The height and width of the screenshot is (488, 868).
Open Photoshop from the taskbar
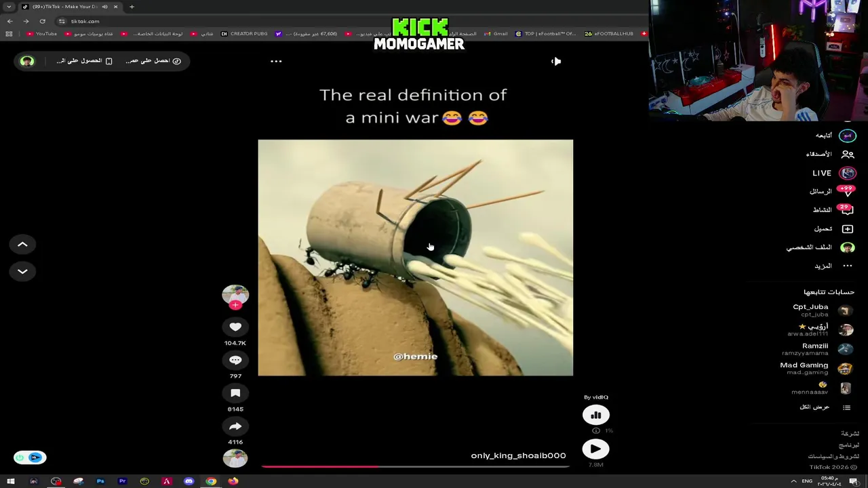pos(100,481)
